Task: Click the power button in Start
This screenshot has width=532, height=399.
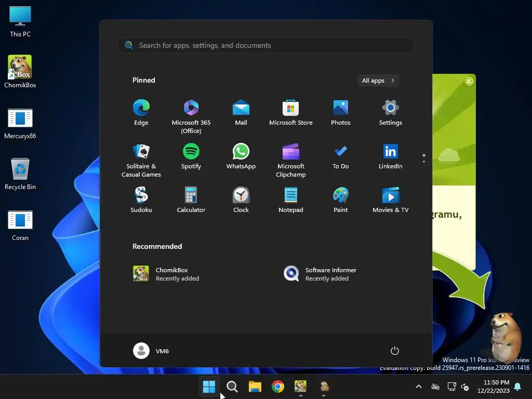Action: pyautogui.click(x=395, y=351)
